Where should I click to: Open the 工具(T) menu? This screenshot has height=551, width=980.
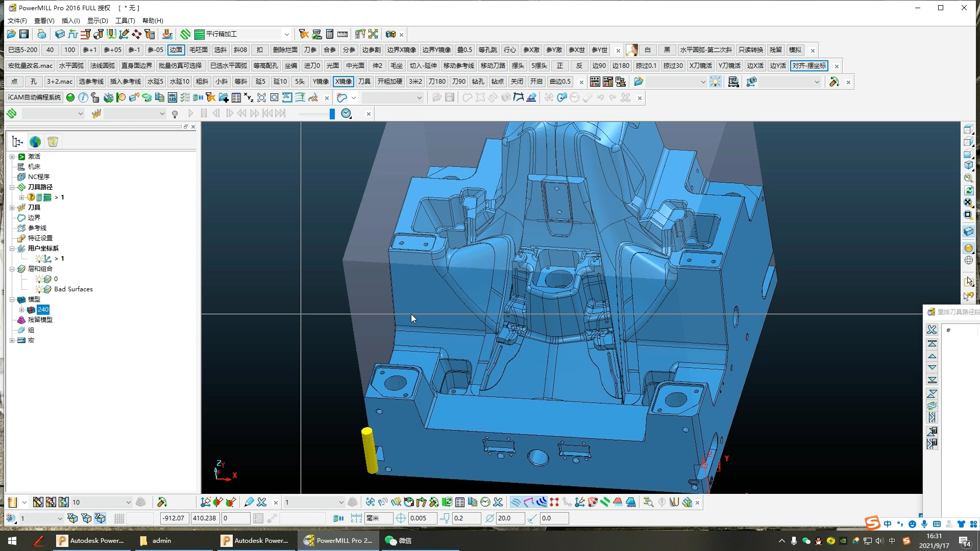tap(125, 21)
